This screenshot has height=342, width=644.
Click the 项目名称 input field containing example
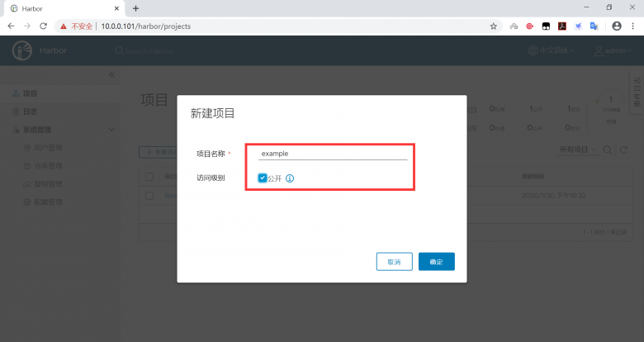[x=333, y=154]
